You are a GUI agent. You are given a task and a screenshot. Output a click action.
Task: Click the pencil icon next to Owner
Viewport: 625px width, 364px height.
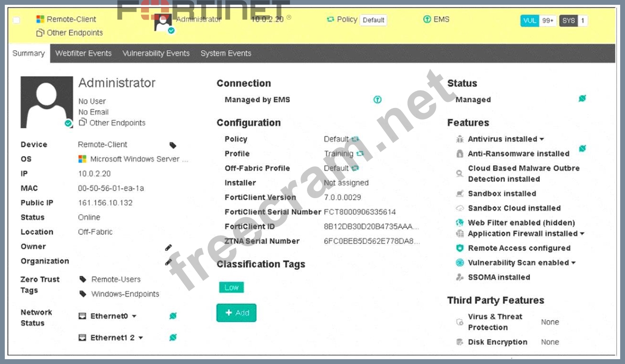click(x=169, y=247)
